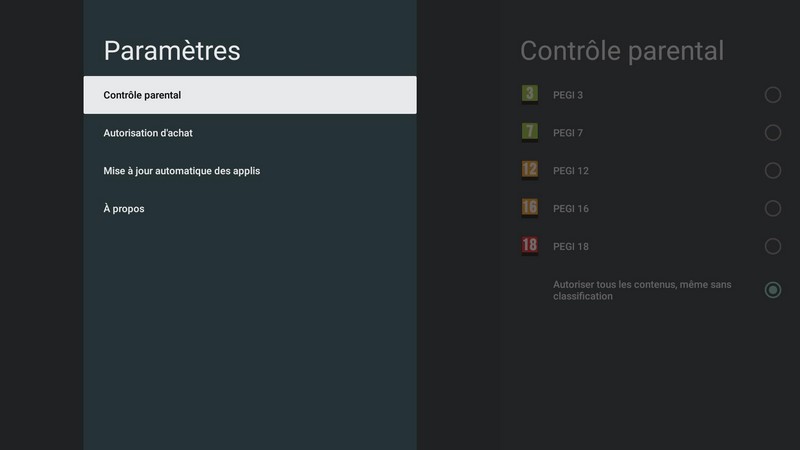Click the PEGI 18 text label
800x450 pixels.
[570, 247]
